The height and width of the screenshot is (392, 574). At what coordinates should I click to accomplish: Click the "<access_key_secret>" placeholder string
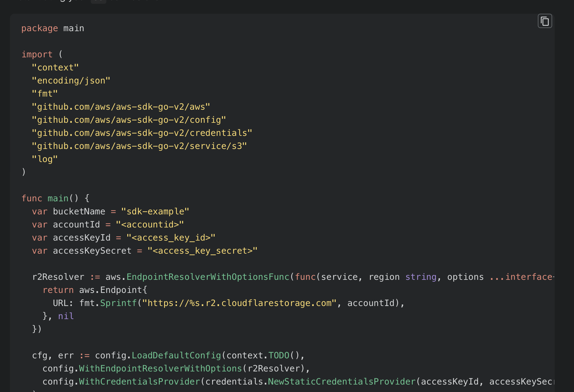pos(202,251)
